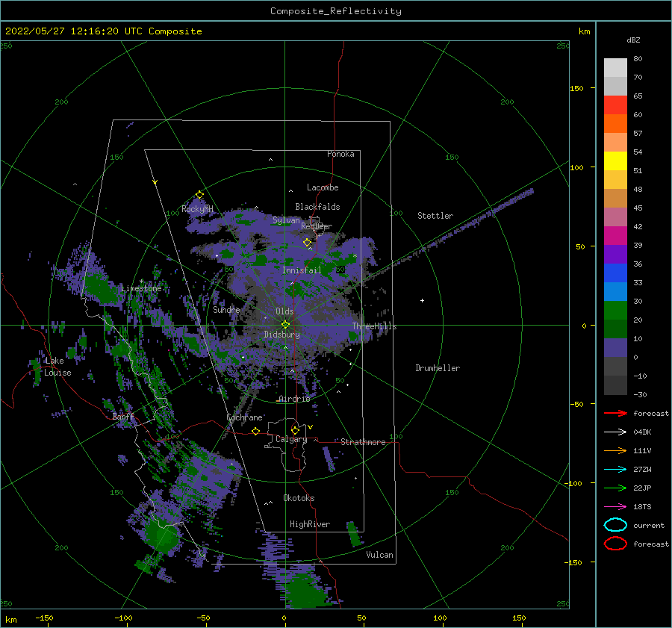
Task: Click the Ponoka city label
Action: (x=340, y=154)
